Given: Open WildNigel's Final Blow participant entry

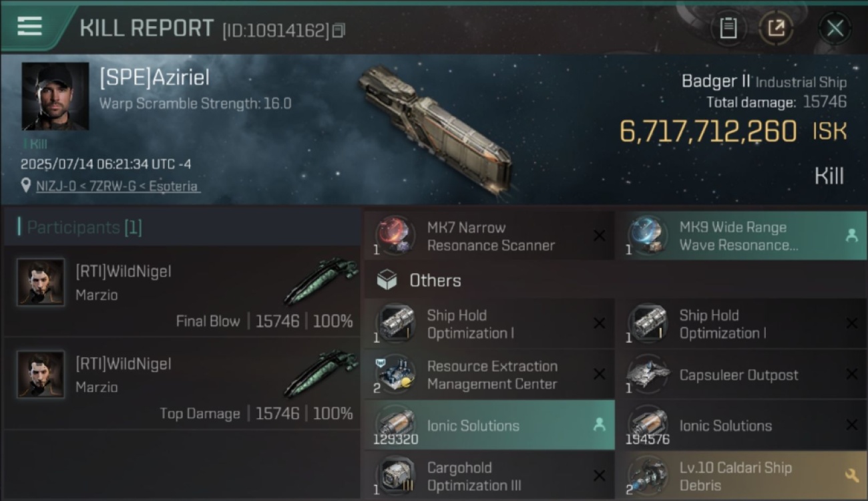Looking at the screenshot, I should (x=182, y=291).
